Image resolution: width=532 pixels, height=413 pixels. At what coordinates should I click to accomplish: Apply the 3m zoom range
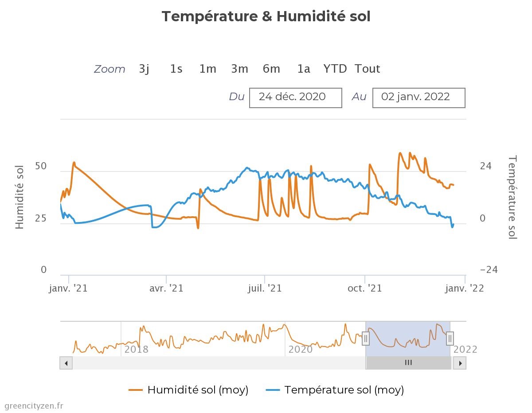point(239,69)
